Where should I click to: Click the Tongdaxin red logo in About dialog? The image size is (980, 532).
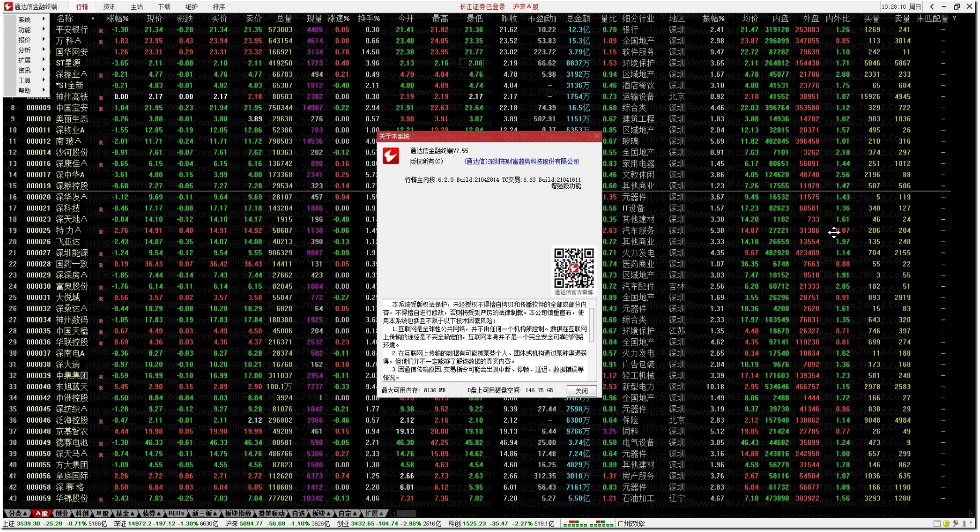390,156
